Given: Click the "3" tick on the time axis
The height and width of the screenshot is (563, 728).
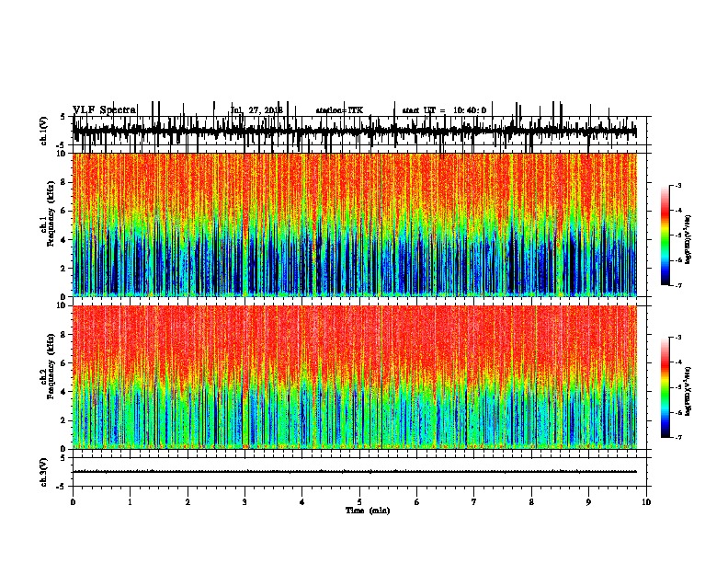Looking at the screenshot, I should point(245,502).
